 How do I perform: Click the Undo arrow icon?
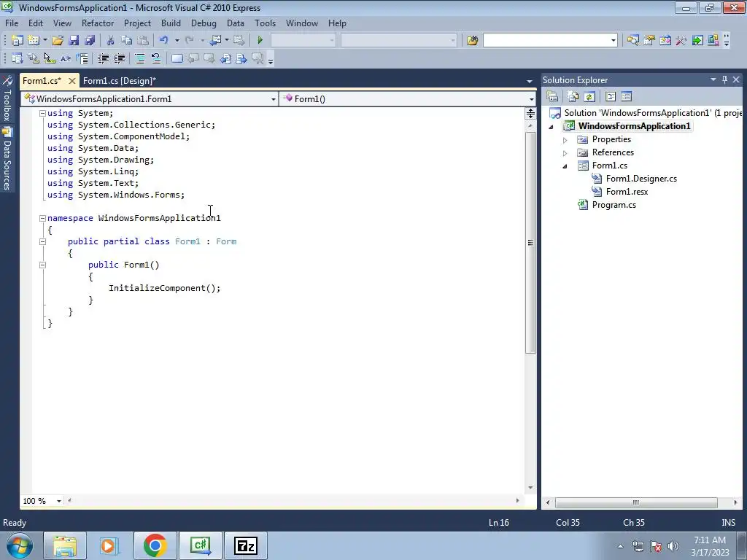tap(164, 41)
